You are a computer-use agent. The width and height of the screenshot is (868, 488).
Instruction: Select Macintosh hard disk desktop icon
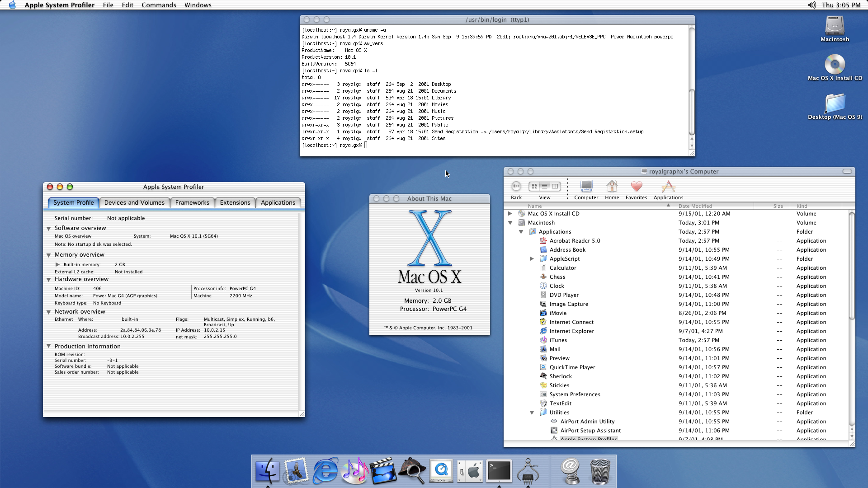835,29
